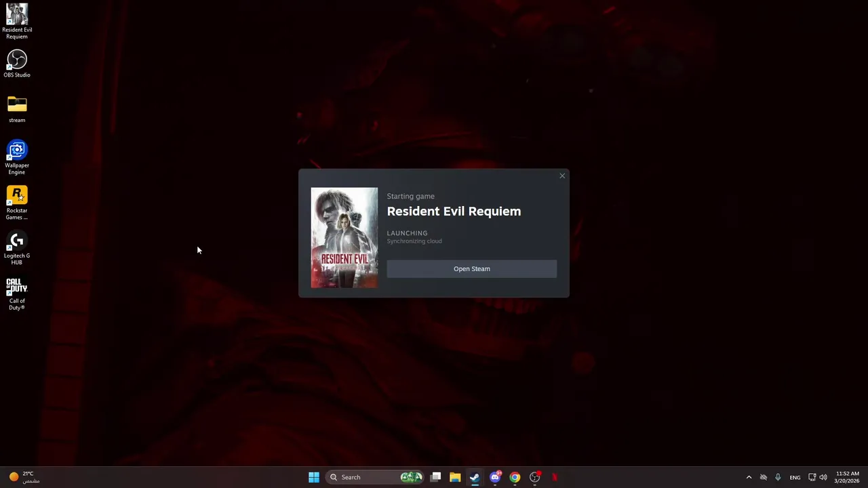
Task: Click the taskbar Search box
Action: [x=376, y=477]
